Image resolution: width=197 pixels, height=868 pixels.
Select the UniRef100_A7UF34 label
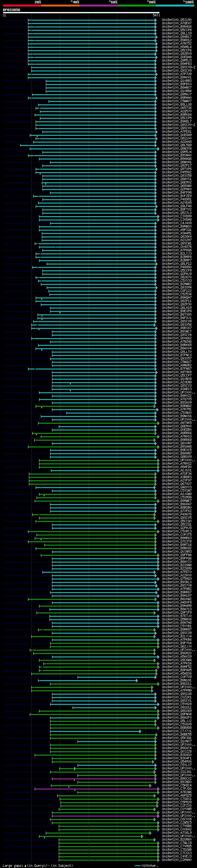176,474
